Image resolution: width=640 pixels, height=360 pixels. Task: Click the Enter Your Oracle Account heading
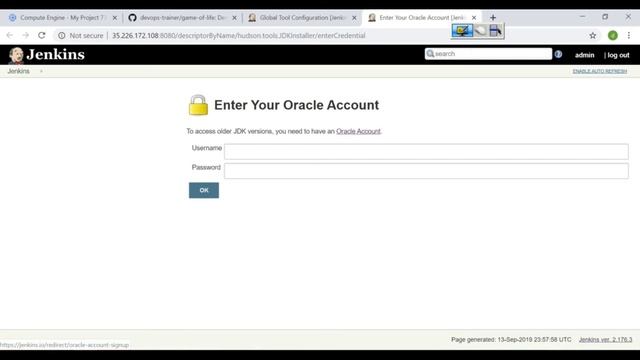[296, 105]
